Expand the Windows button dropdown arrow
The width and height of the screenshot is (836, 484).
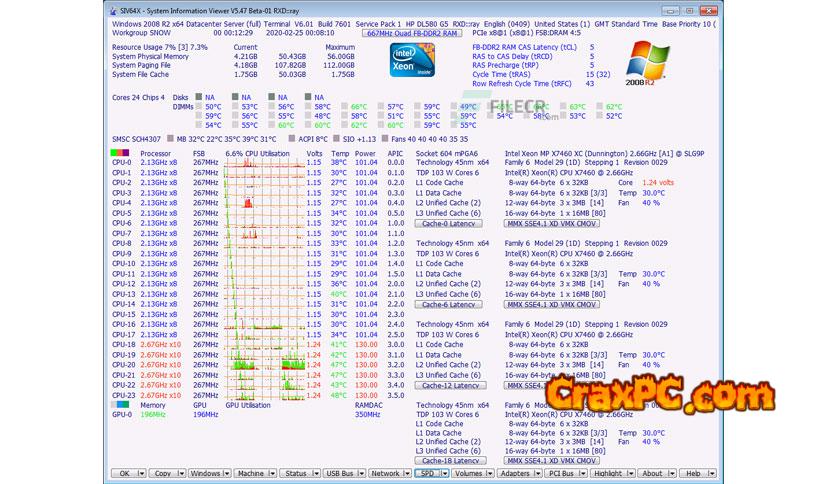[x=226, y=473]
